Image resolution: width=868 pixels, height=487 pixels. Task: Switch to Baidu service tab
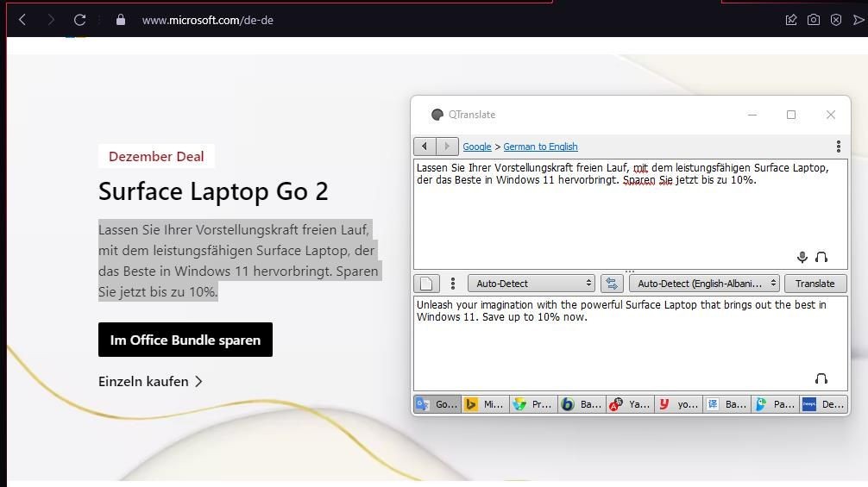[x=726, y=404]
